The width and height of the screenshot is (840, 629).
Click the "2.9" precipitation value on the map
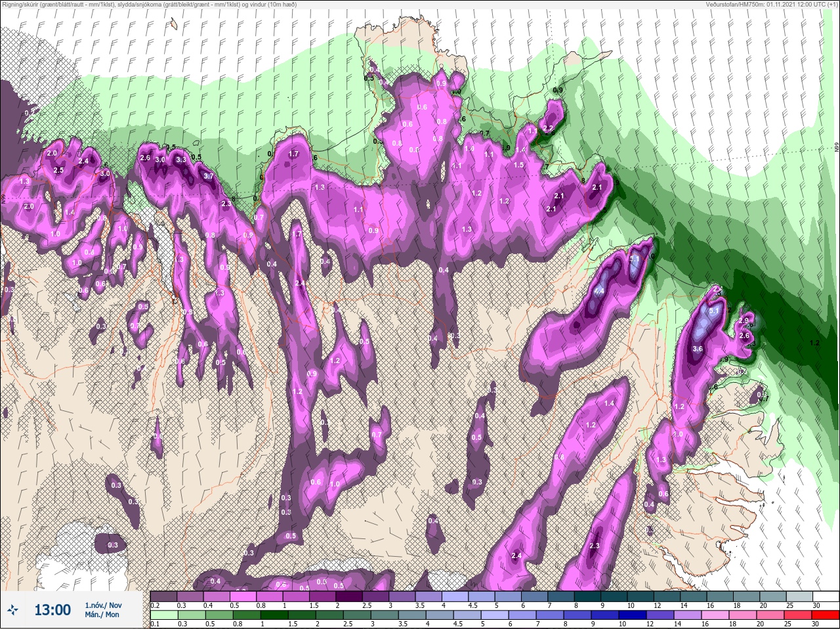tap(744, 320)
